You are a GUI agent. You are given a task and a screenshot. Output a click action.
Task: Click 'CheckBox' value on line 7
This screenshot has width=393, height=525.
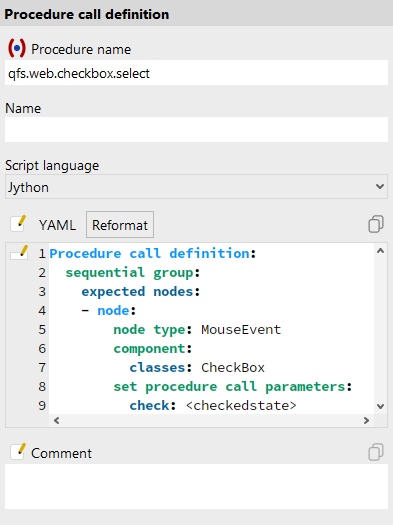pos(233,368)
